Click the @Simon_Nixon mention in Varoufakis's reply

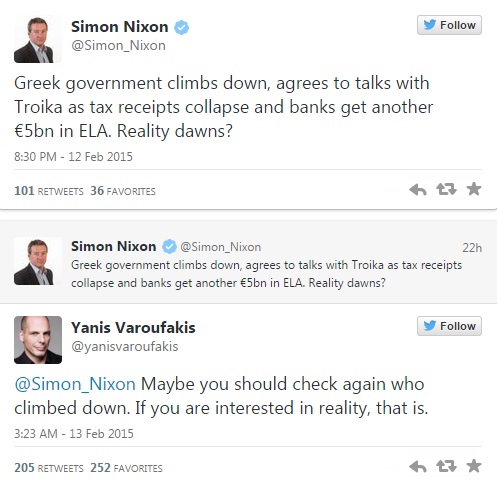(x=75, y=384)
